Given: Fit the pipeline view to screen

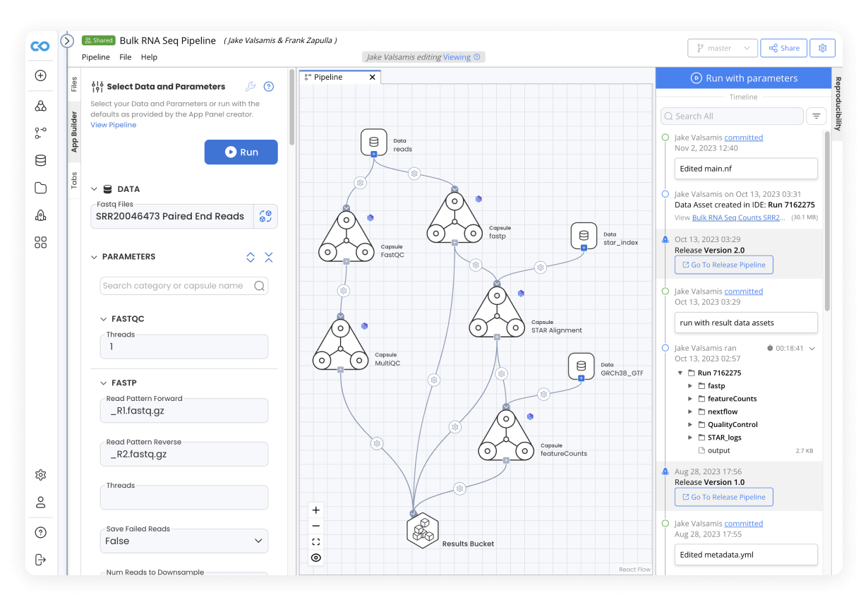Looking at the screenshot, I should click(x=315, y=541).
